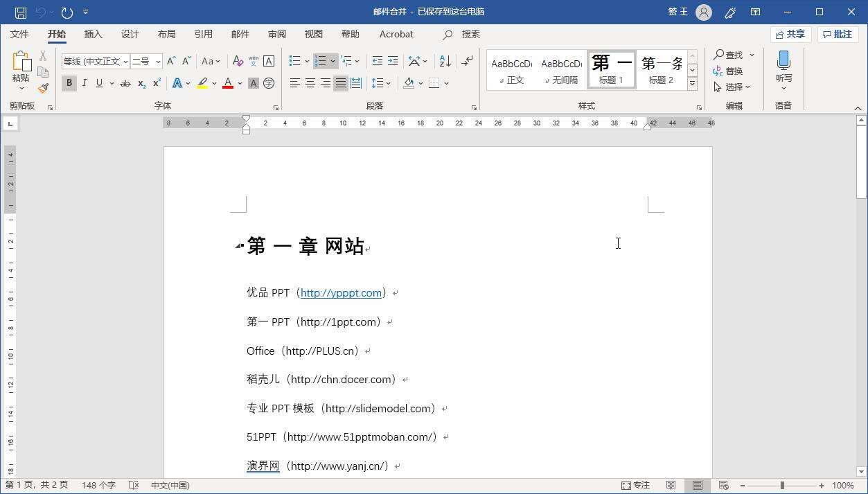This screenshot has height=494, width=868.
Task: Click the subscript icon
Action: click(x=141, y=83)
